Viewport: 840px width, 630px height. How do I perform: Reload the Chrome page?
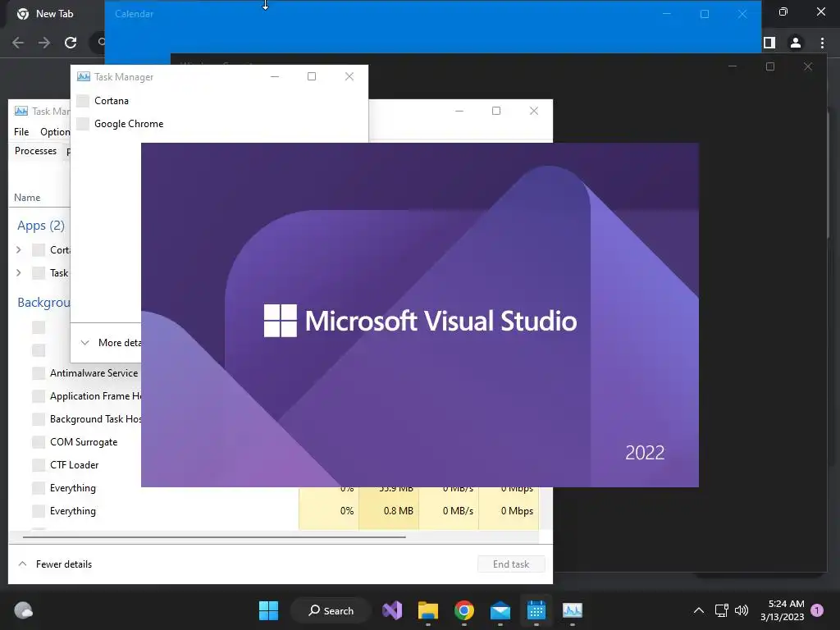pos(71,43)
